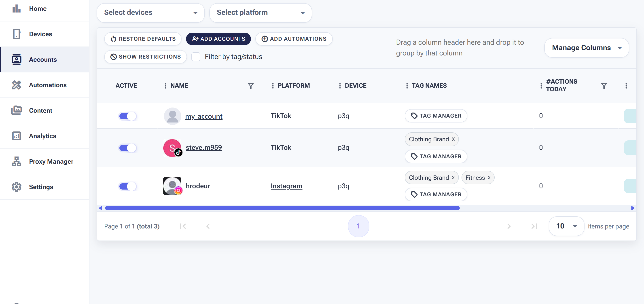Viewport: 644px width, 304px height.
Task: Click hrodeur avatar with Instagram badge
Action: pos(172,186)
